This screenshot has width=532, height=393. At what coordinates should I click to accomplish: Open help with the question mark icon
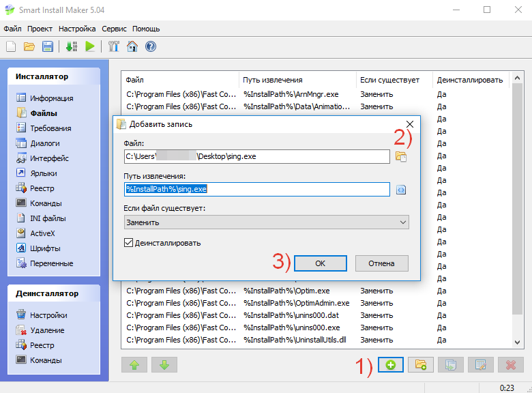pyautogui.click(x=151, y=46)
